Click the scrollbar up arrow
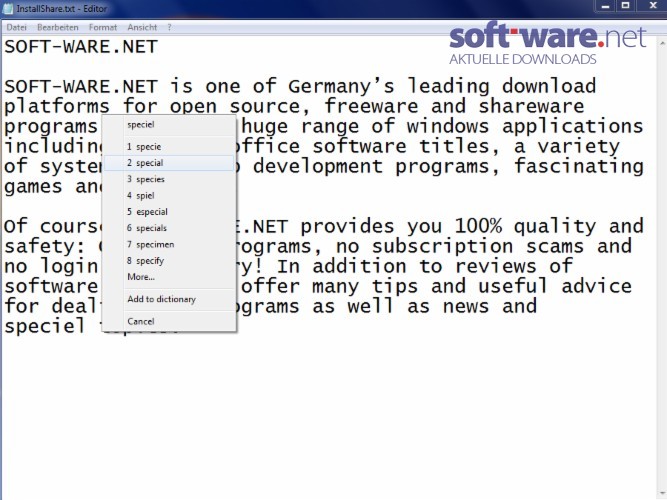 [x=662, y=43]
